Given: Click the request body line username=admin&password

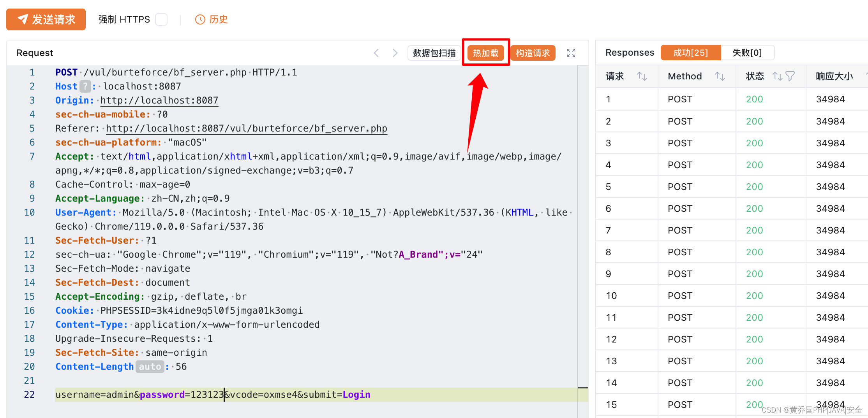Looking at the screenshot, I should tap(213, 395).
